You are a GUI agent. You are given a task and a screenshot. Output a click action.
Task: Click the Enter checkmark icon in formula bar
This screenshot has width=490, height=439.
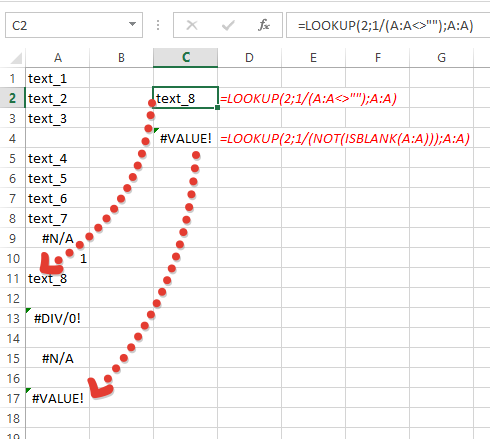[x=228, y=25]
